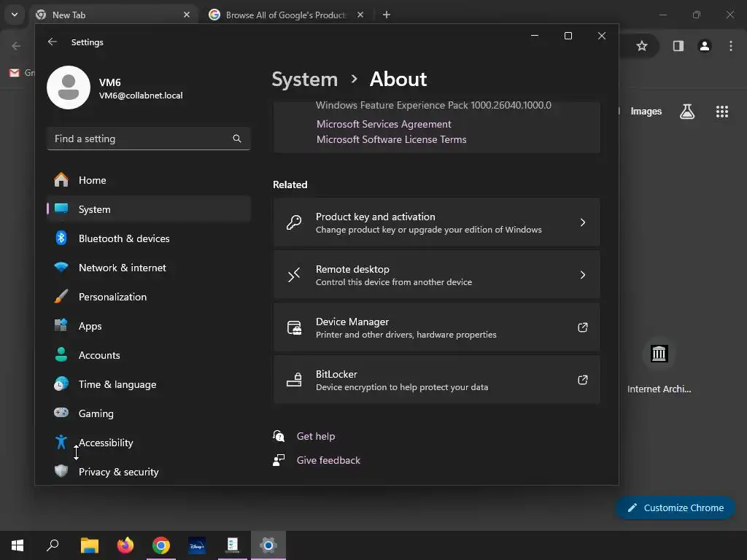
Task: Open BitLocker external link icon
Action: [582, 380]
